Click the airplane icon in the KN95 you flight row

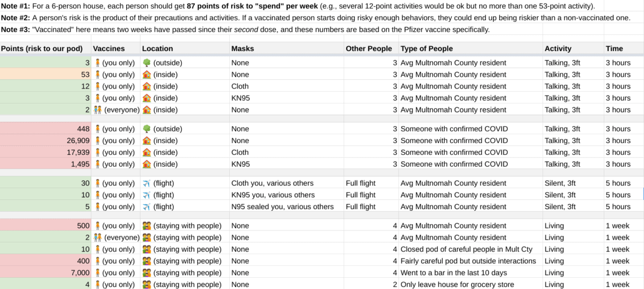tap(147, 195)
